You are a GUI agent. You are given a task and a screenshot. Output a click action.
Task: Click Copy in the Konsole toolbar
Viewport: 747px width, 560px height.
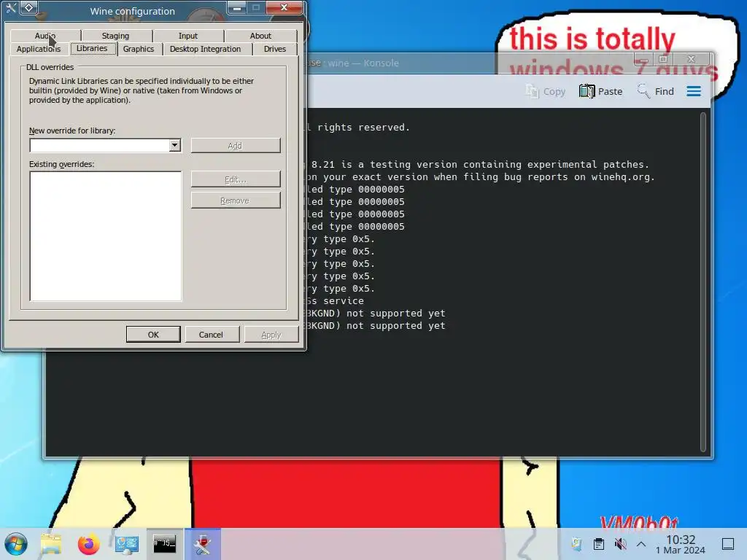546,91
